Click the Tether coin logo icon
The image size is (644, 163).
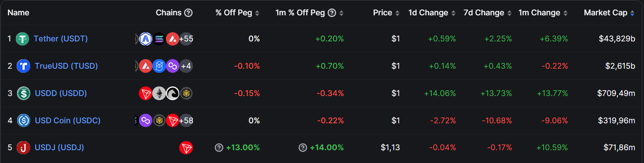coord(23,39)
